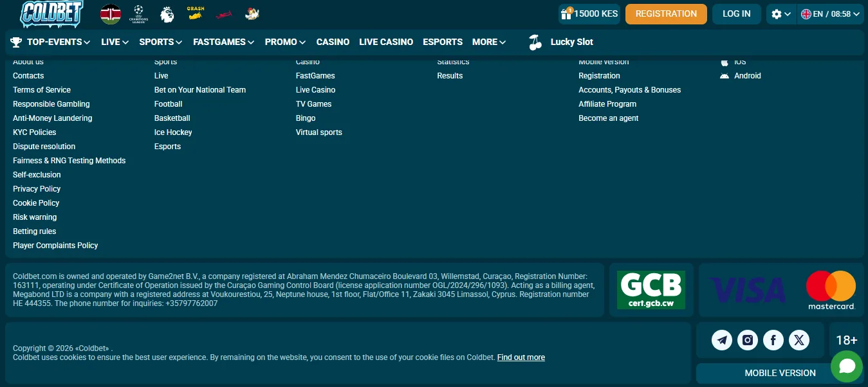Launch the Crash game icon

[x=196, y=14]
